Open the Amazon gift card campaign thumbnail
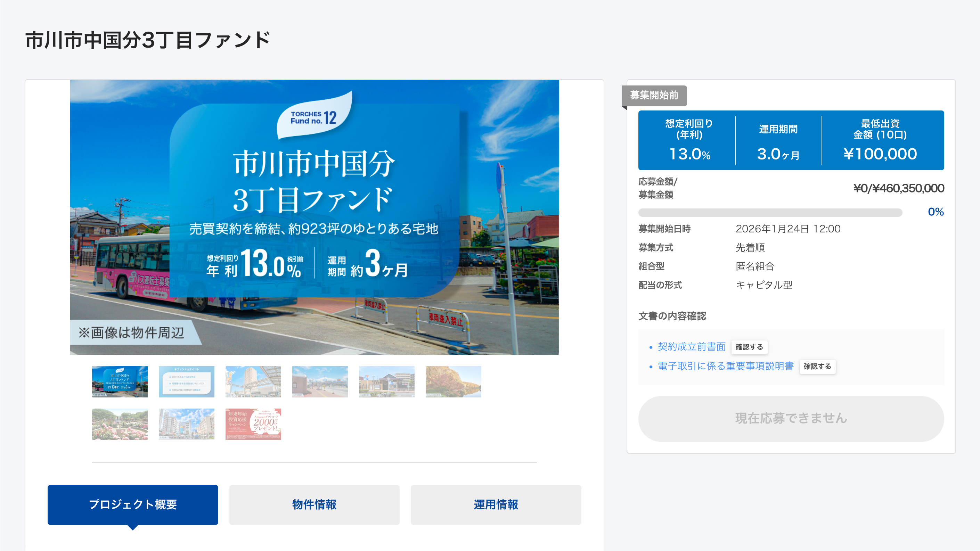The width and height of the screenshot is (980, 551). tap(253, 424)
